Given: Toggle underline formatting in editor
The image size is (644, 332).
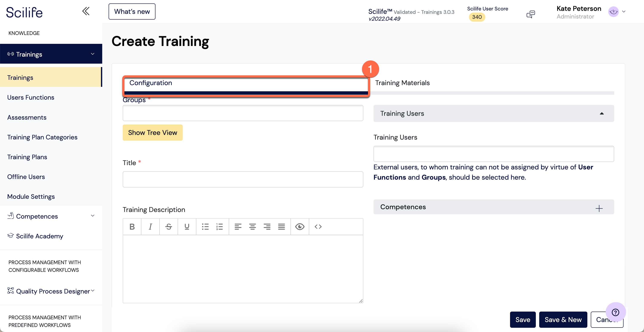Looking at the screenshot, I should [187, 227].
